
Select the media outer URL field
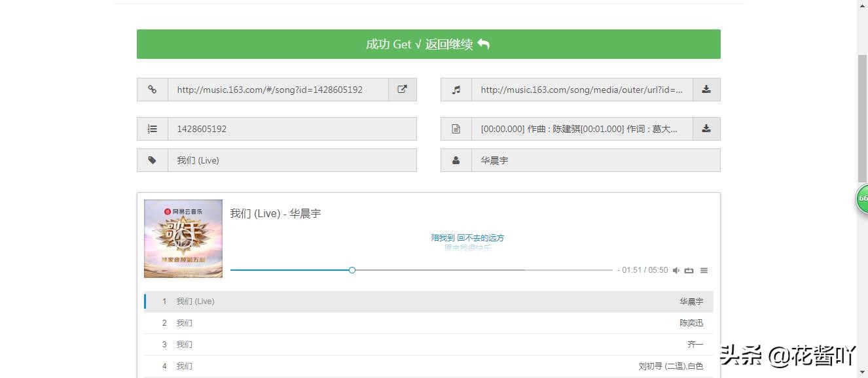coord(582,90)
